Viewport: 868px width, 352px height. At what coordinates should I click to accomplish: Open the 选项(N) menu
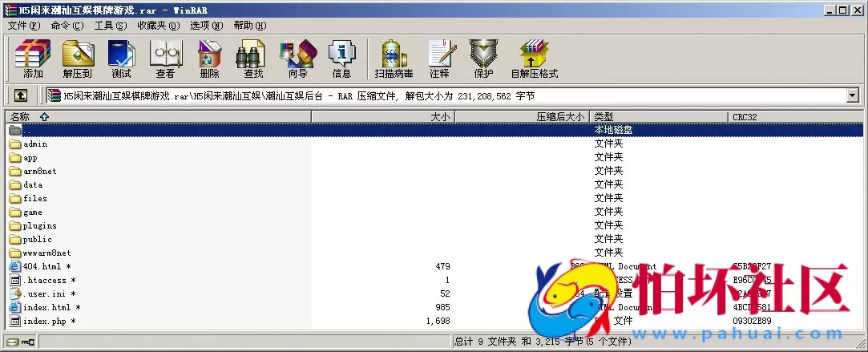207,26
